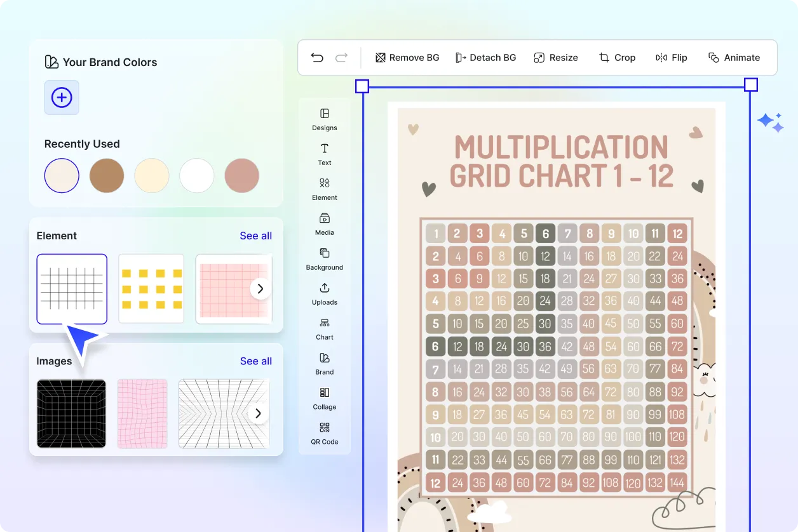
Task: Open the Media sidebar panel
Action: 325,224
